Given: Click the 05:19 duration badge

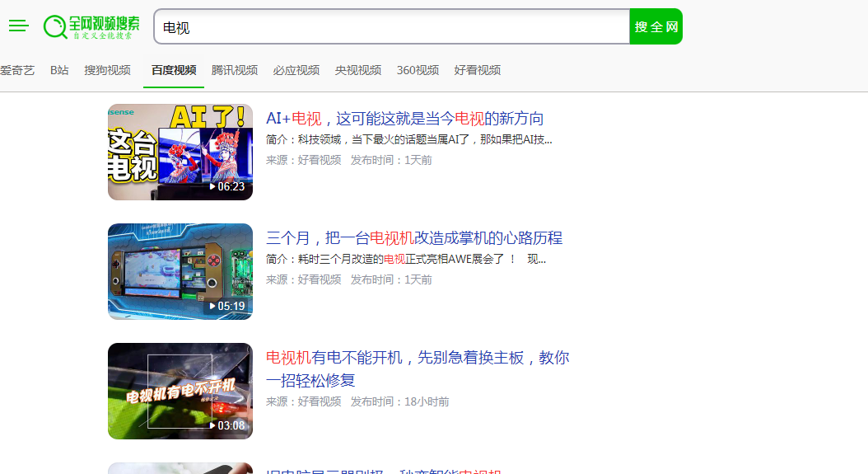Looking at the screenshot, I should (x=227, y=306).
